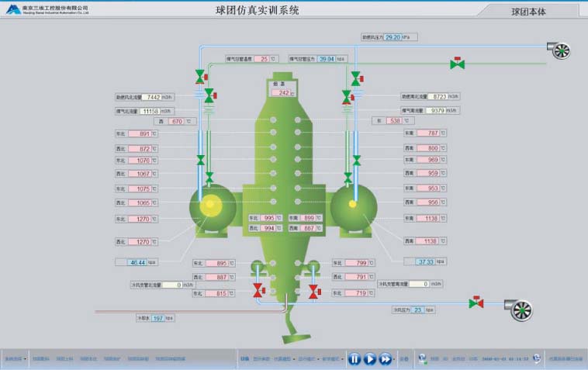The width and height of the screenshot is (588, 370).
Task: Toggle the valve beside bottom-right cooling fan
Action: tap(476, 302)
